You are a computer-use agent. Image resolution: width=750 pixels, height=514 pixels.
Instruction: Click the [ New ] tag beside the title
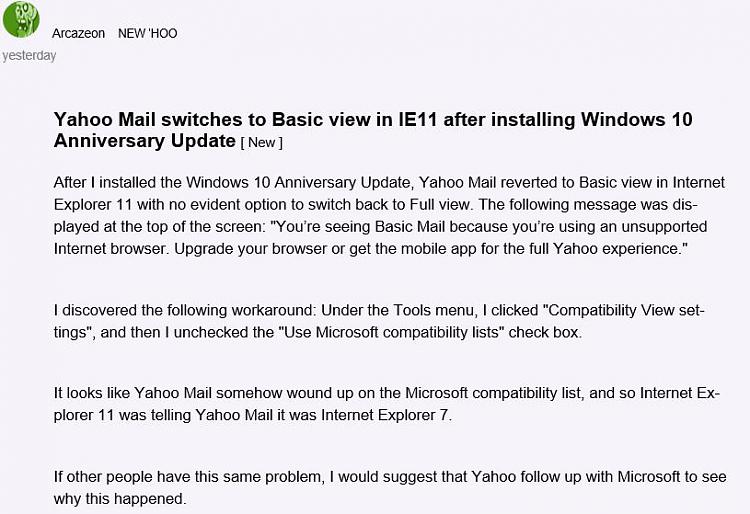pos(262,142)
